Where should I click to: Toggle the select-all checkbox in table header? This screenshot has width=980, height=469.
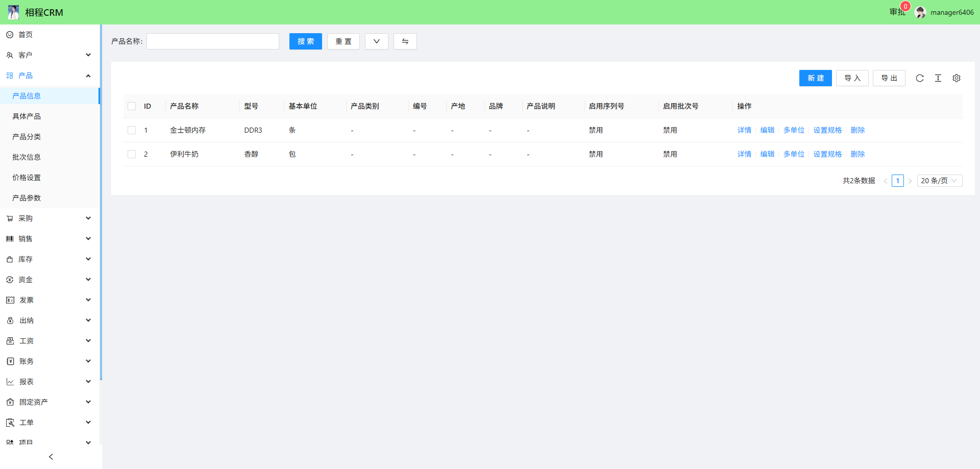tap(132, 106)
